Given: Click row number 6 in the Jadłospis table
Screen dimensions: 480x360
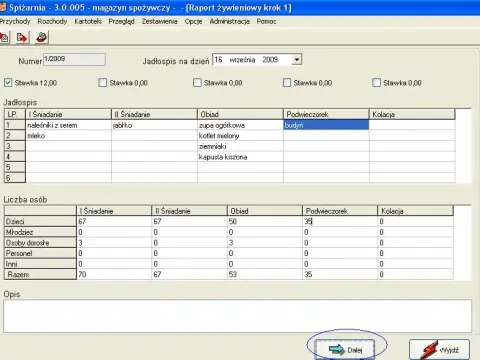Looking at the screenshot, I should click(15, 178).
